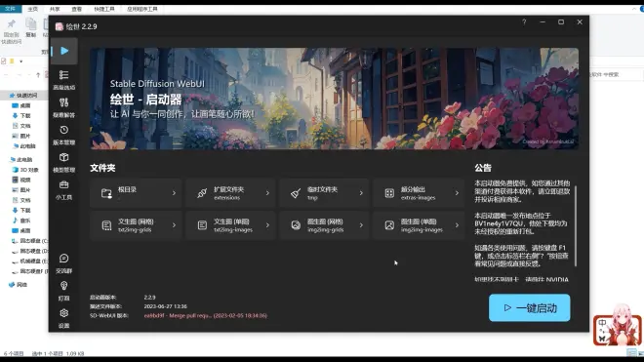Open 设置 gear icon in sidebar
The width and height of the screenshot is (644, 362).
[x=63, y=318]
